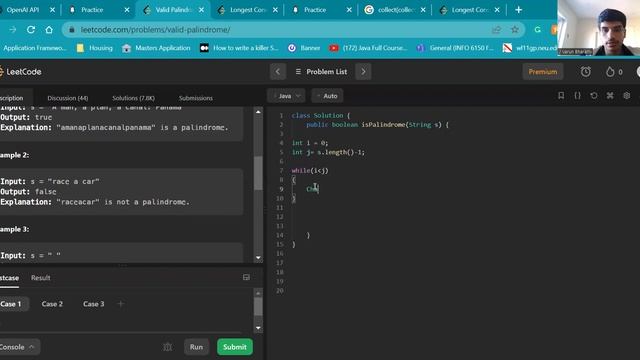Open the General INFO 6150 bookmark
This screenshot has width=640, height=360.
point(455,48)
